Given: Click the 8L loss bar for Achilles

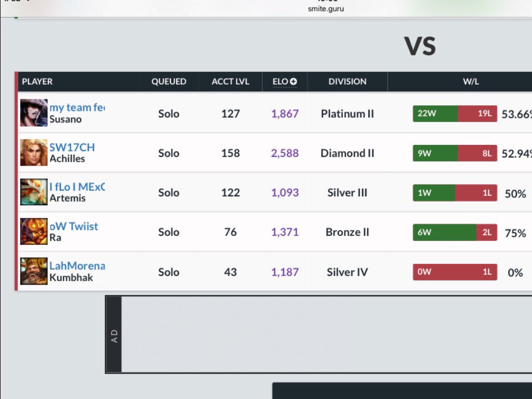Looking at the screenshot, I should click(x=477, y=153).
